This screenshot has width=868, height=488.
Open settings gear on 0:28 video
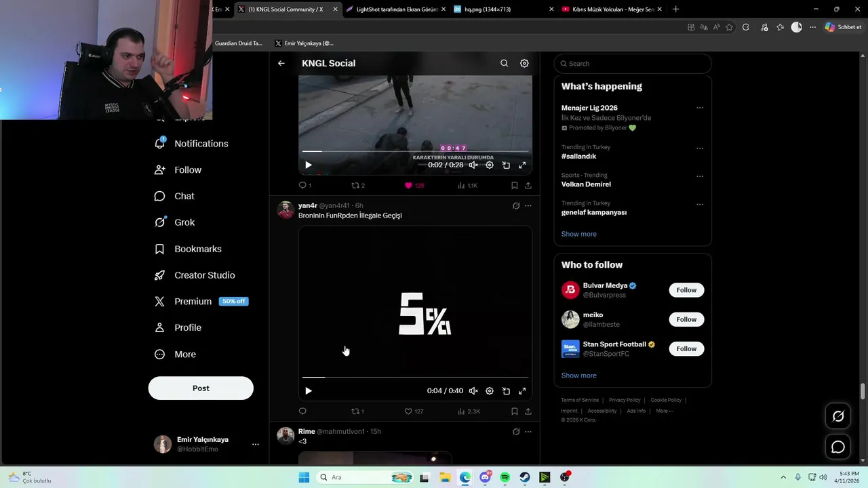coord(490,165)
